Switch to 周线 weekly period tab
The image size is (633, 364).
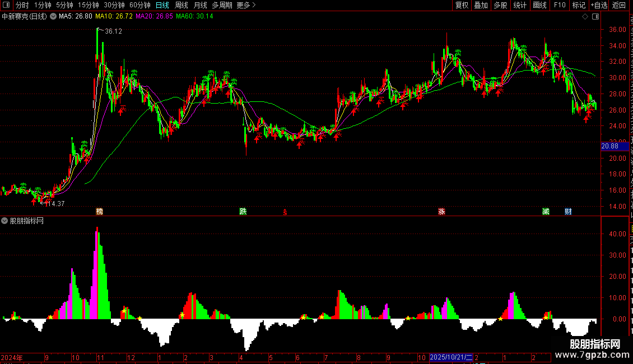(x=181, y=5)
